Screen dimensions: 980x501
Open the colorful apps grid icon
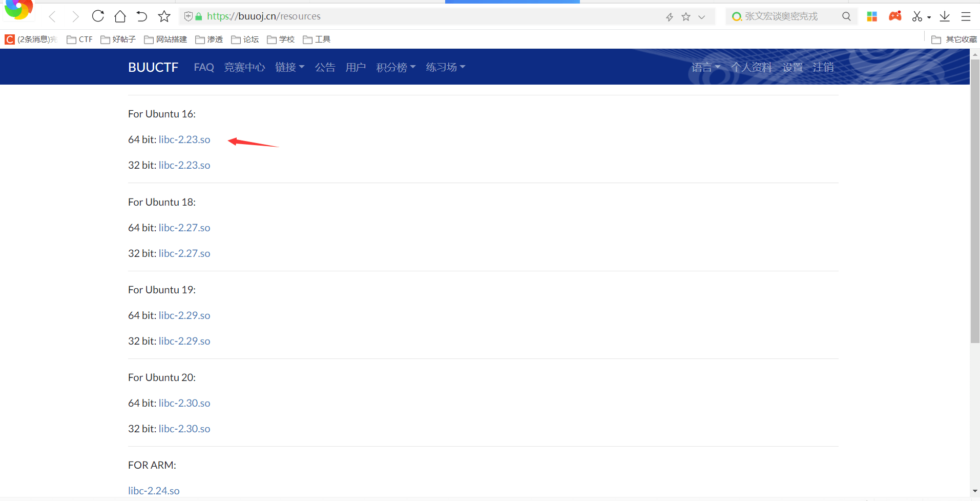(x=872, y=16)
